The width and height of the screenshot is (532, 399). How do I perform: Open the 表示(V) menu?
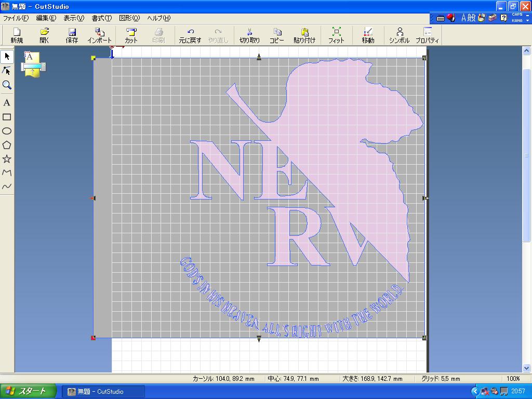[74, 18]
